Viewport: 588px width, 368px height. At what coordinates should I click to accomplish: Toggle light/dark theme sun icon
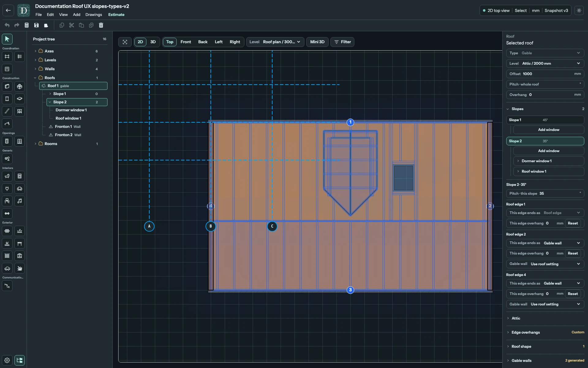coord(579,10)
